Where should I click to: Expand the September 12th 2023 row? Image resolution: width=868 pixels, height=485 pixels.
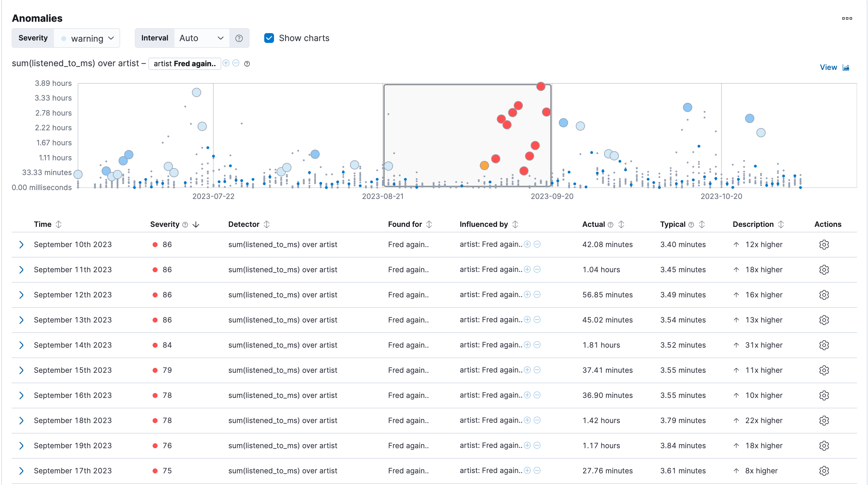[x=21, y=295]
